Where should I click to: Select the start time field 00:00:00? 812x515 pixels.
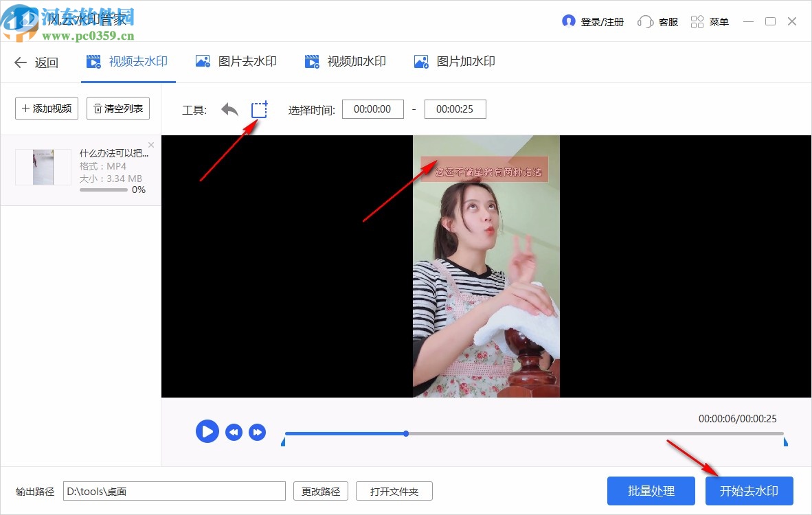(x=372, y=108)
